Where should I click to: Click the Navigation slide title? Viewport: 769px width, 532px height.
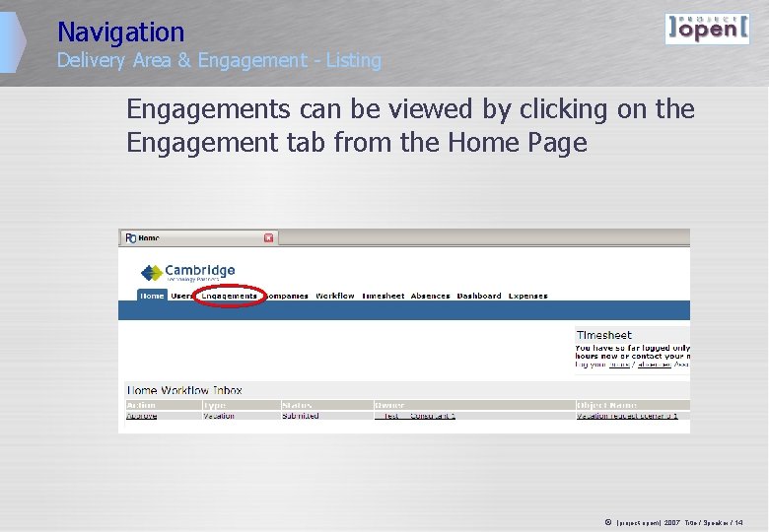click(120, 32)
